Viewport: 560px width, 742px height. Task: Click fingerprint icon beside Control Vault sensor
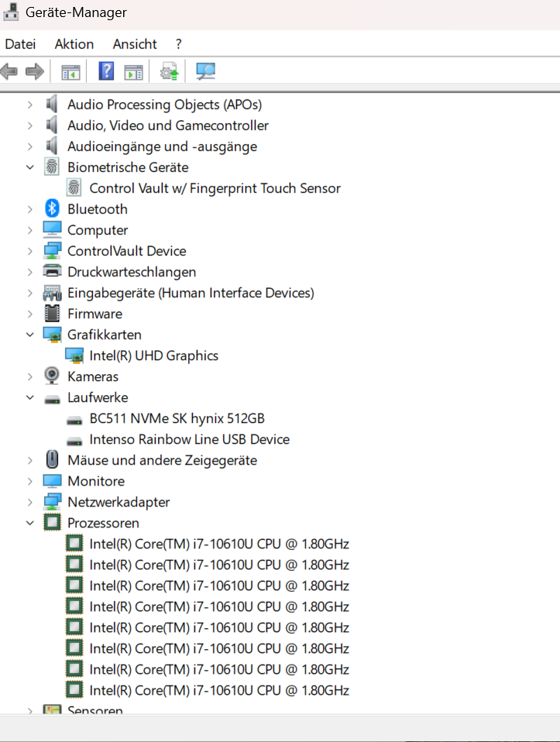click(x=74, y=188)
